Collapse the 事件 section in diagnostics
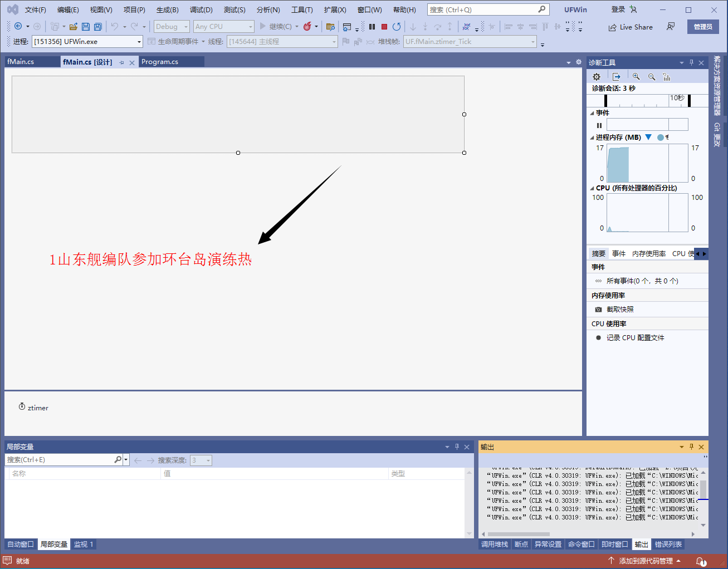 592,113
